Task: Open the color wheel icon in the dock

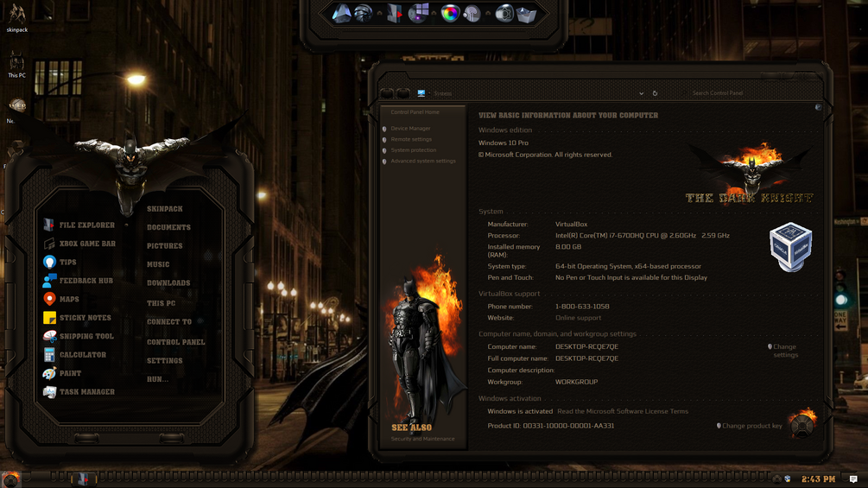Action: click(x=450, y=13)
